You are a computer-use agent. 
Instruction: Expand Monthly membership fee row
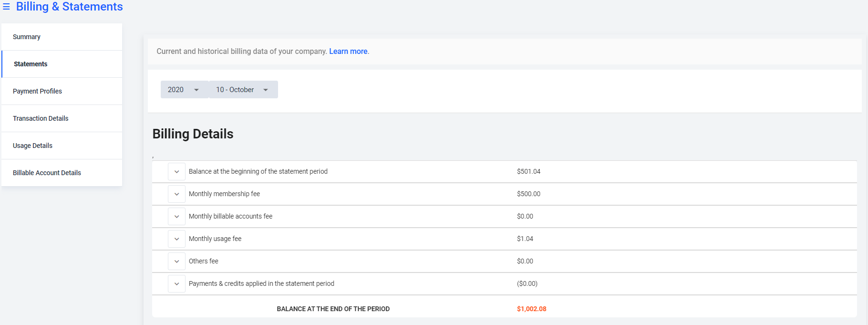click(176, 194)
